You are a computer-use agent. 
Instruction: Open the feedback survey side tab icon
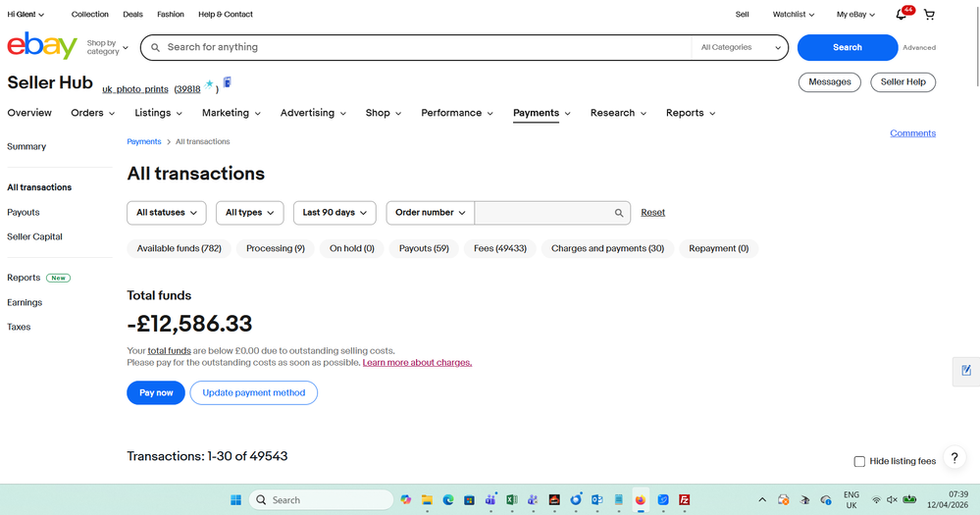coord(966,371)
